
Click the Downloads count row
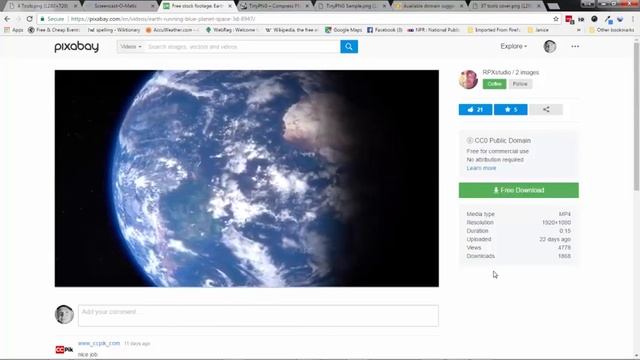[x=518, y=256]
